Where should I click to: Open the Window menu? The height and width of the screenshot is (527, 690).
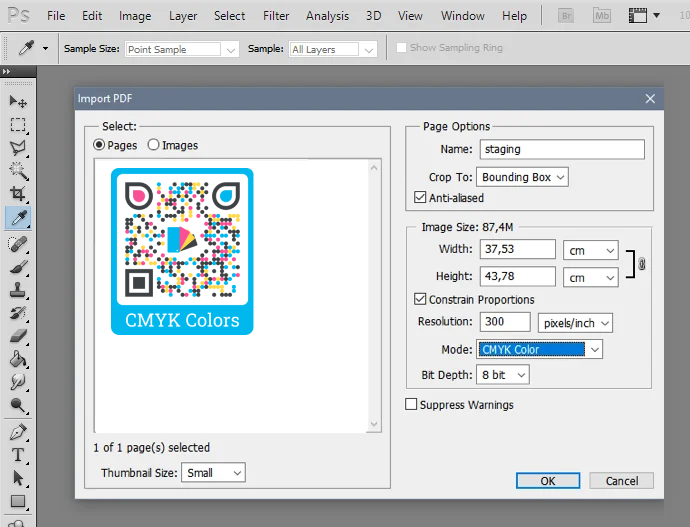(x=462, y=16)
